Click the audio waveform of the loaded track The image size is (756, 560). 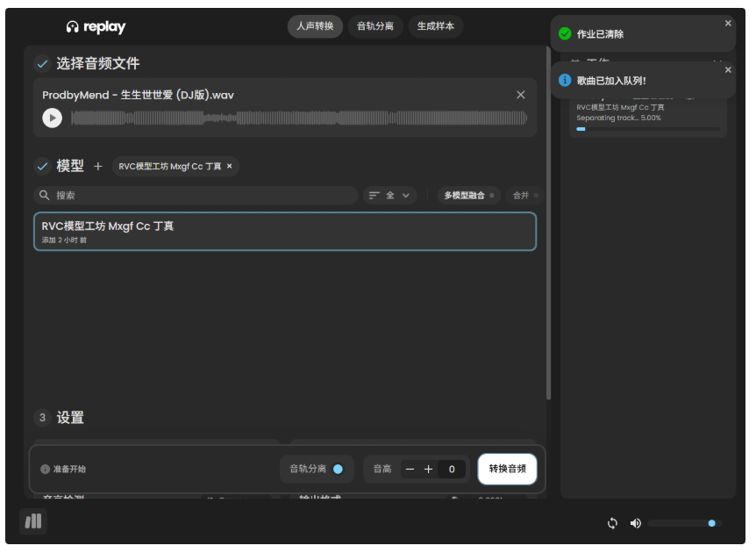(299, 118)
